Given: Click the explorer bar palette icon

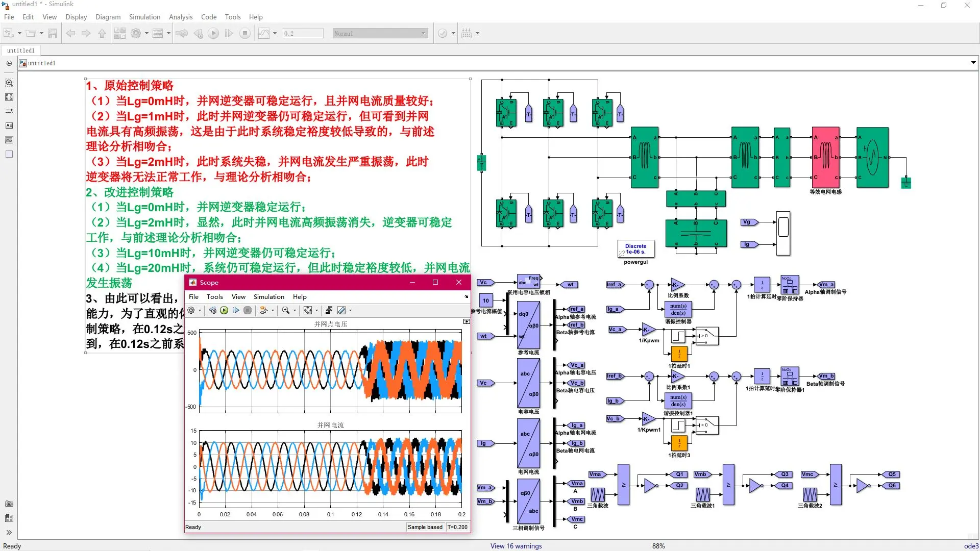Looking at the screenshot, I should pos(9,518).
